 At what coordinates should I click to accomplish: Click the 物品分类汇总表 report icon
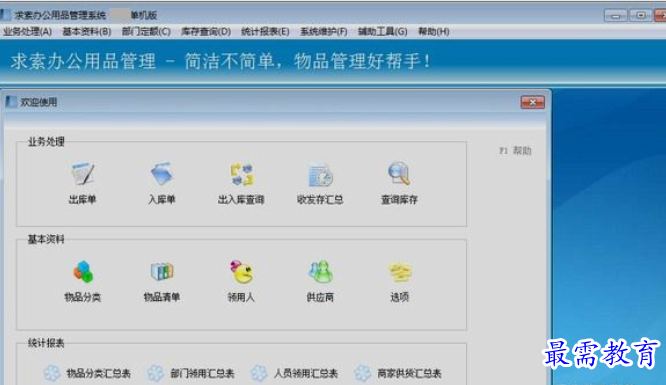pyautogui.click(x=53, y=373)
